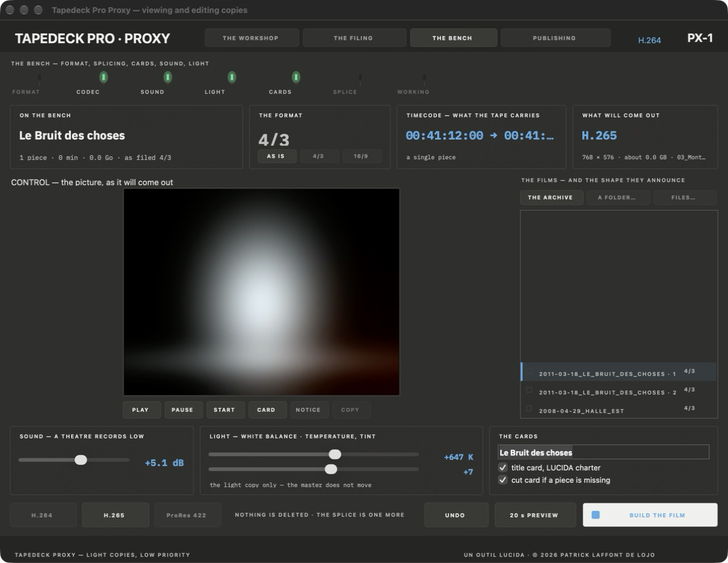Click the temperature slider handle
The height and width of the screenshot is (563, 728).
click(x=335, y=454)
